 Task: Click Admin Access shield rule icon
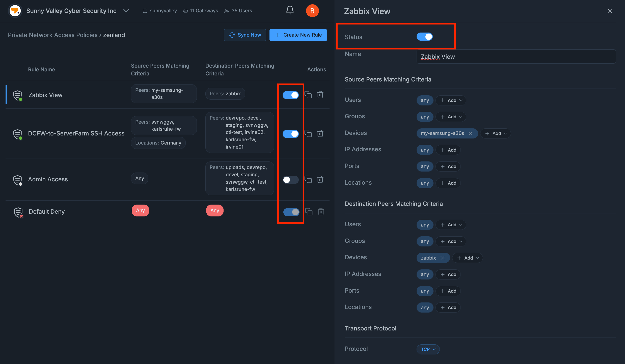pos(17,180)
